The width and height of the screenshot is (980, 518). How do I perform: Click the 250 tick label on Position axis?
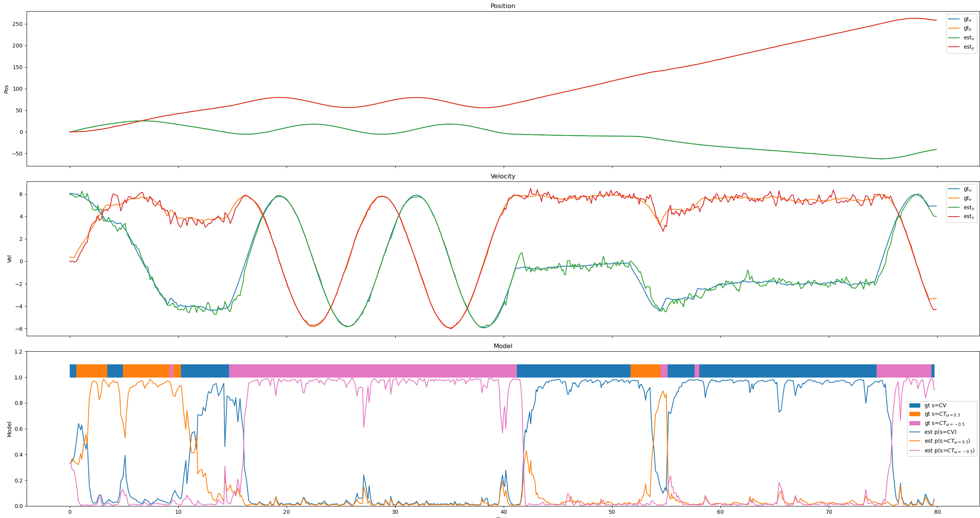coord(17,24)
